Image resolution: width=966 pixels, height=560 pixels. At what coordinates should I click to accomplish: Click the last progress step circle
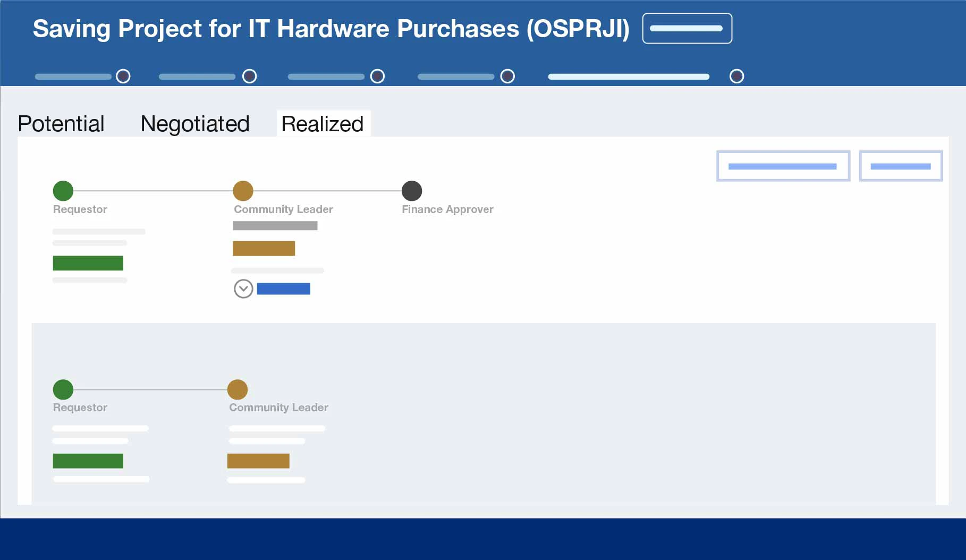[x=736, y=77]
